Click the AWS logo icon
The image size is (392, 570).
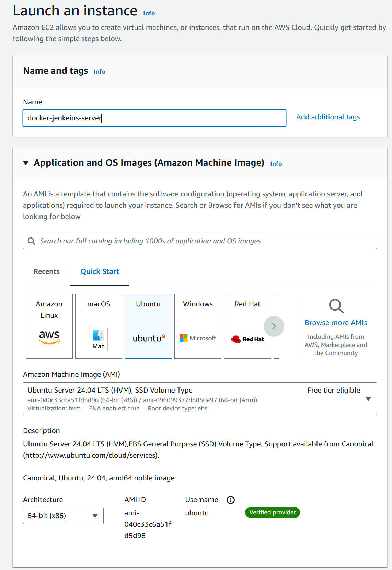pyautogui.click(x=49, y=337)
